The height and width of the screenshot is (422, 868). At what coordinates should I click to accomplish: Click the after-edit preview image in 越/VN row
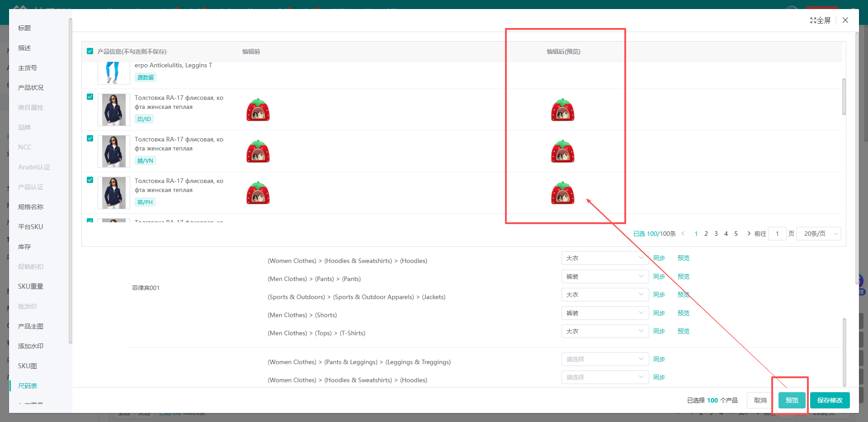pos(563,151)
